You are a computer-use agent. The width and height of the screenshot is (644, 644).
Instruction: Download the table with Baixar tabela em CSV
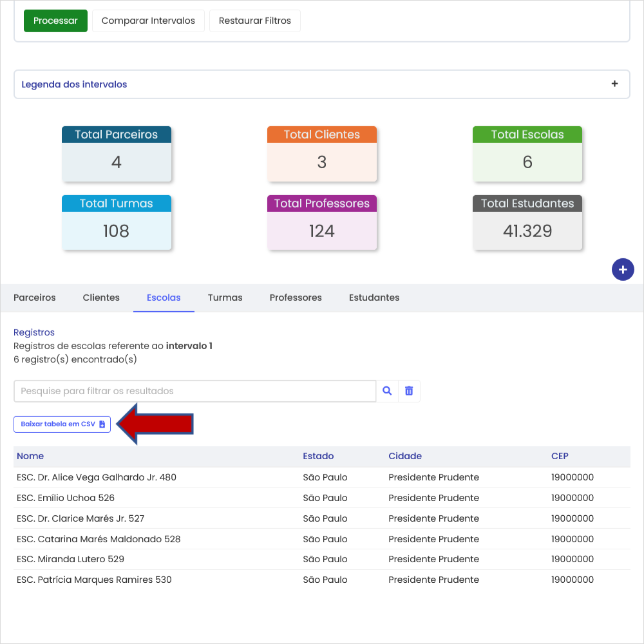62,424
